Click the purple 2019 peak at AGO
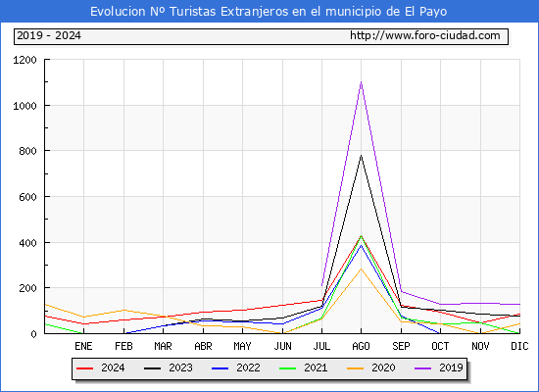The image size is (539, 392). (x=361, y=82)
